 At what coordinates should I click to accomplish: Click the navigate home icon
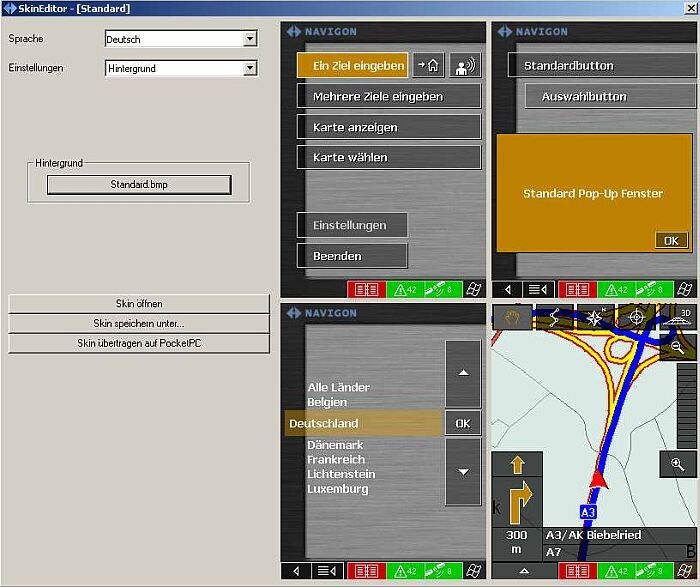coord(428,65)
